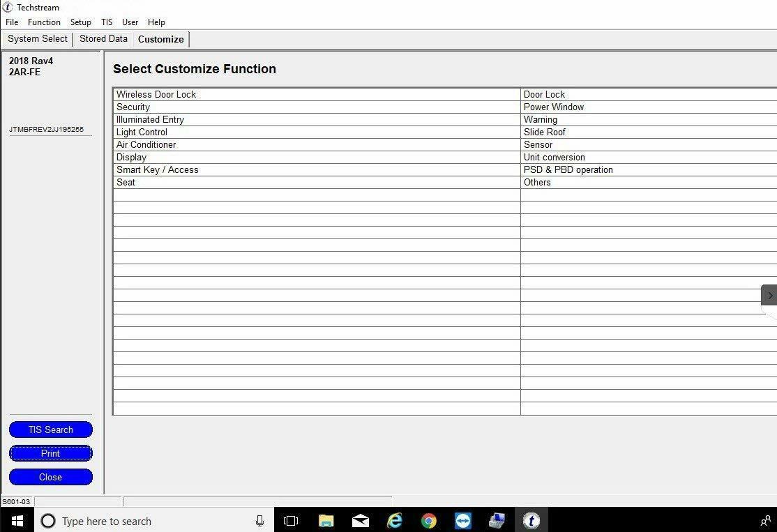
Task: Select Illuminated Entry function
Action: click(x=317, y=119)
